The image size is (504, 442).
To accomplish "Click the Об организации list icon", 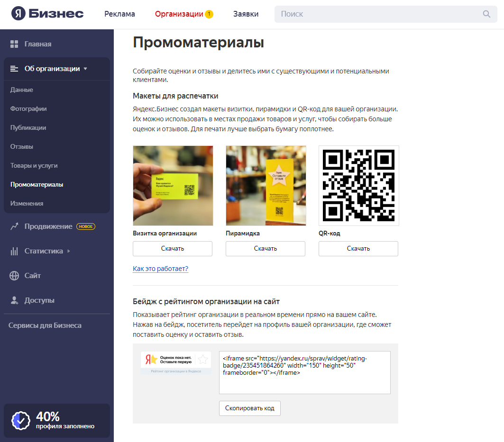I will point(14,69).
